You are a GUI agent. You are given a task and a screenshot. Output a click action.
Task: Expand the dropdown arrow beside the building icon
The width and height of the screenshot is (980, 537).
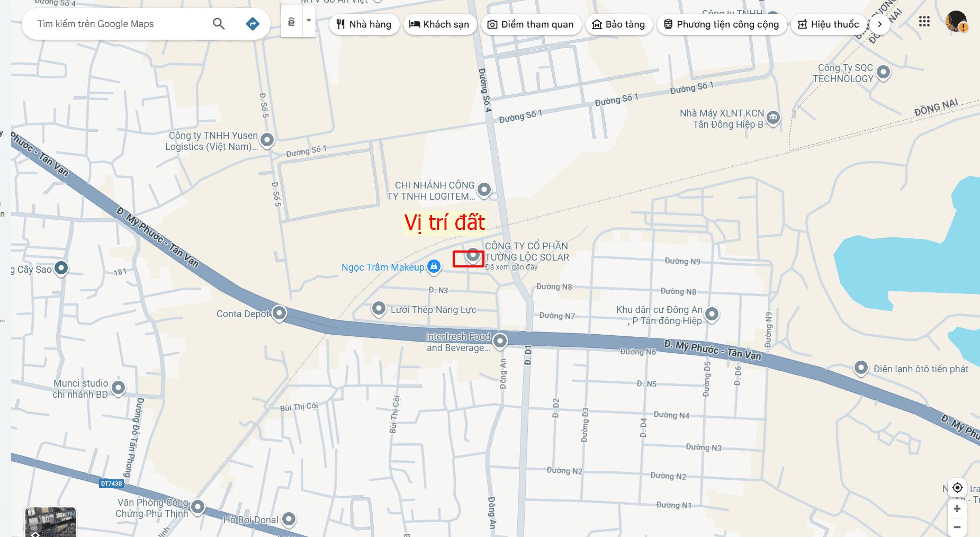pos(309,21)
